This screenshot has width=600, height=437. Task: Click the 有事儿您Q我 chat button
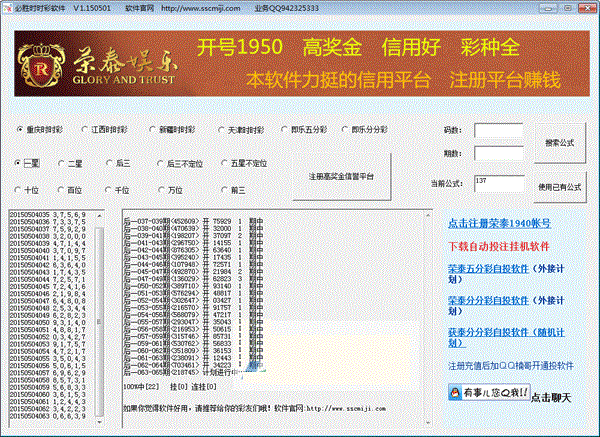click(489, 393)
